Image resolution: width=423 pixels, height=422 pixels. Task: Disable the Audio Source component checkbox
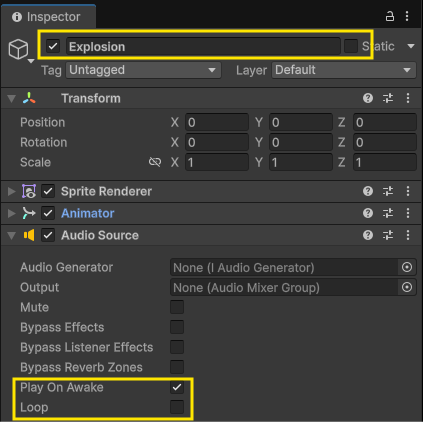coord(48,235)
